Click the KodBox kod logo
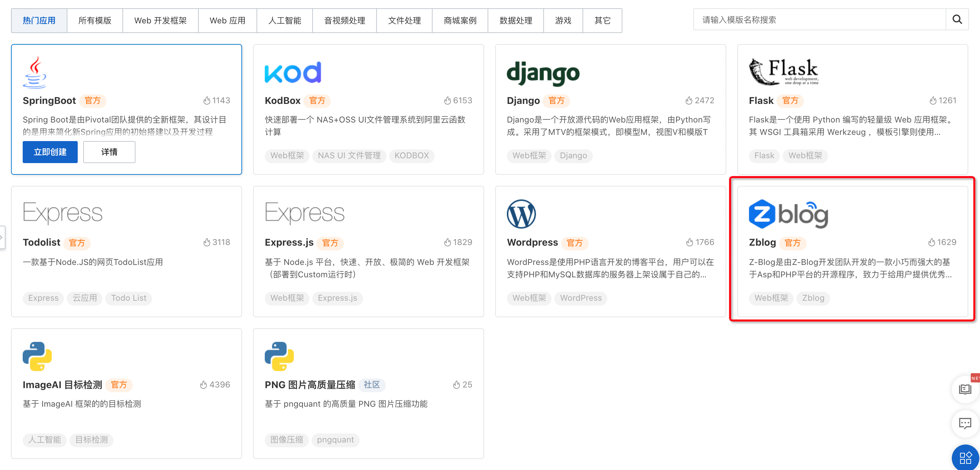This screenshot has width=980, height=470. click(293, 72)
